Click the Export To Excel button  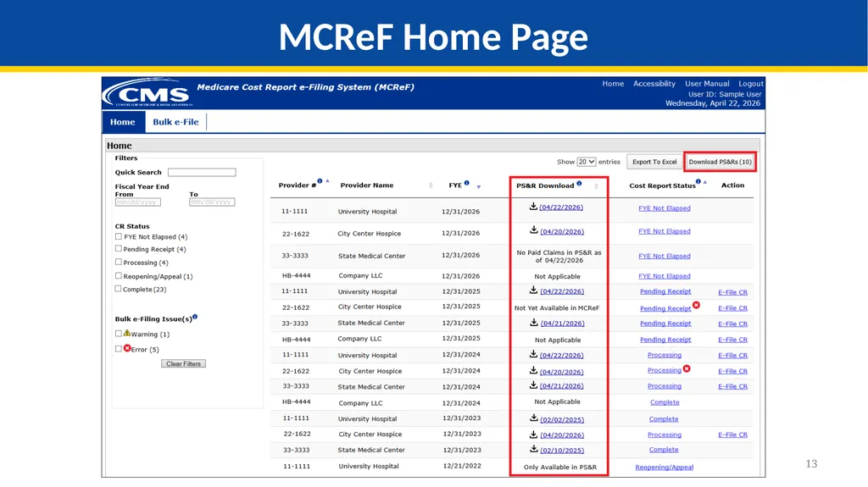click(x=654, y=162)
